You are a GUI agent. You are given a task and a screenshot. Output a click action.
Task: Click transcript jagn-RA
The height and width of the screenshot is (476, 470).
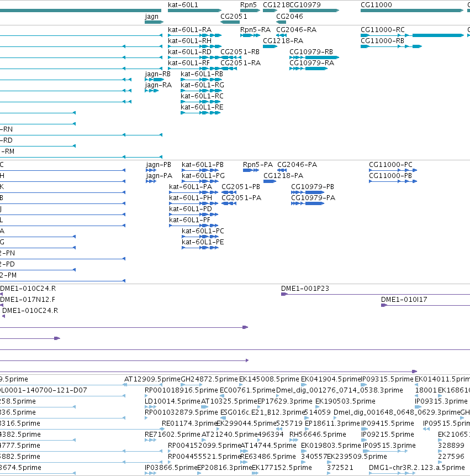pos(152,91)
